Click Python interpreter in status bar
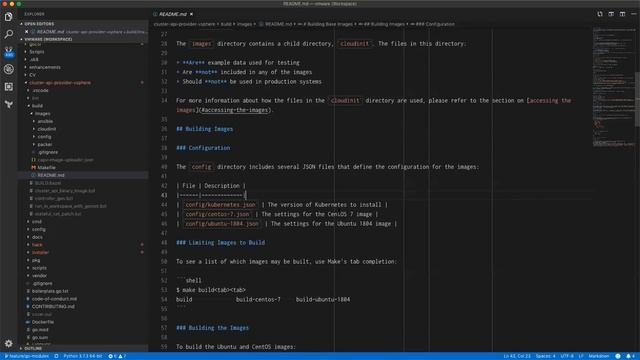The image size is (640, 360). (82, 356)
